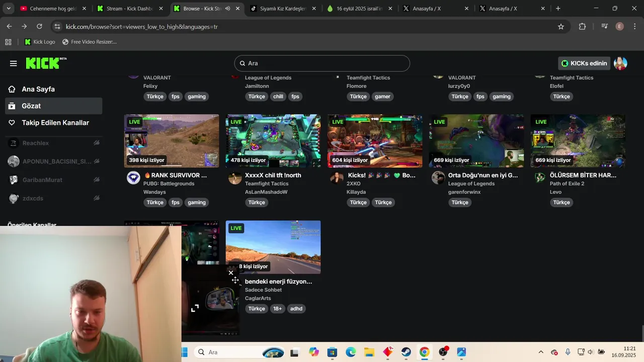
Task: Mute audio on Browse - Kick tab
Action: (x=228, y=9)
